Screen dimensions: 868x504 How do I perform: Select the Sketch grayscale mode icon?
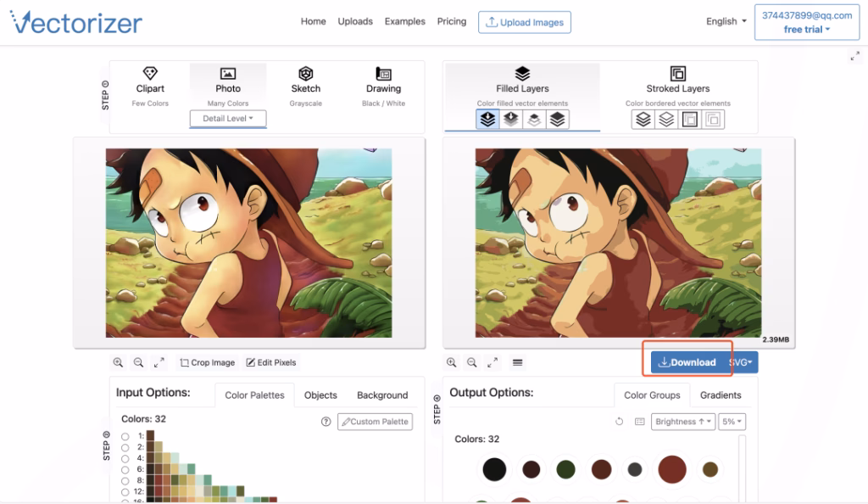305,74
